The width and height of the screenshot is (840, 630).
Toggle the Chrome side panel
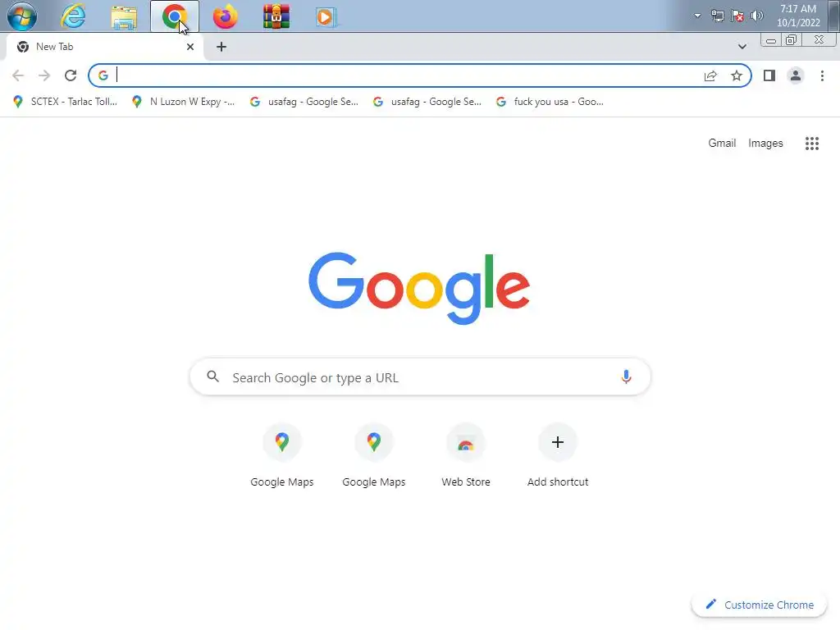coord(769,75)
